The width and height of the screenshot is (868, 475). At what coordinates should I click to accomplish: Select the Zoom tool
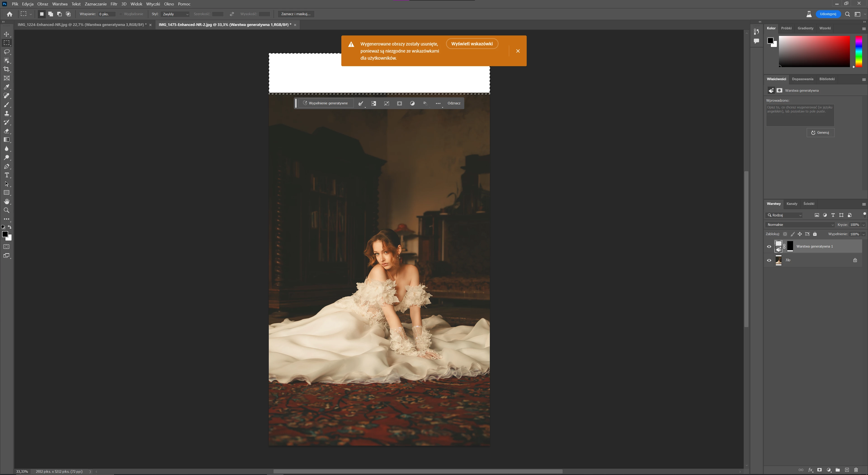click(7, 211)
